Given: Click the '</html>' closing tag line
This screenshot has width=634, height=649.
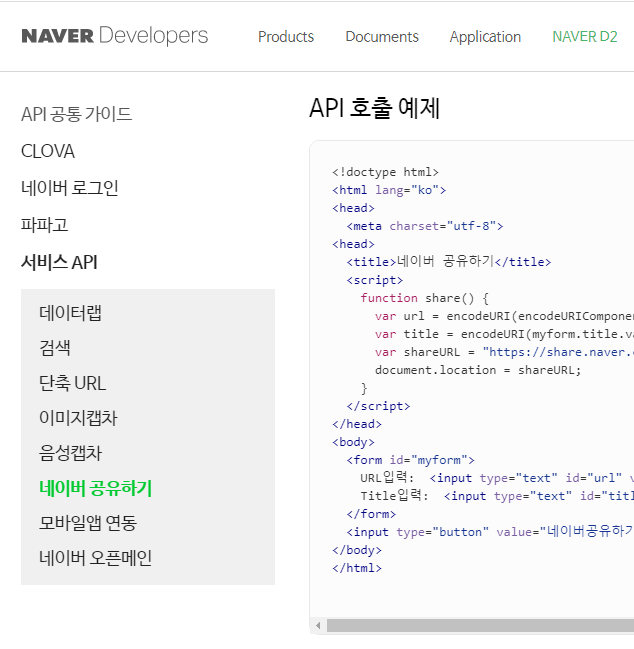Looking at the screenshot, I should tap(357, 568).
